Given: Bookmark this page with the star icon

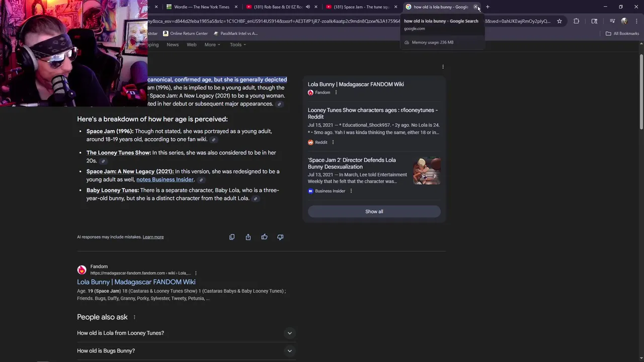Looking at the screenshot, I should [x=559, y=21].
